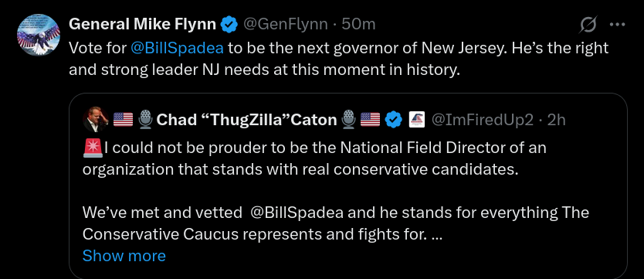Viewport: 644px width, 279px height.
Task: Open General Mike Flynn's eagle profile avatar
Action: tap(39, 35)
